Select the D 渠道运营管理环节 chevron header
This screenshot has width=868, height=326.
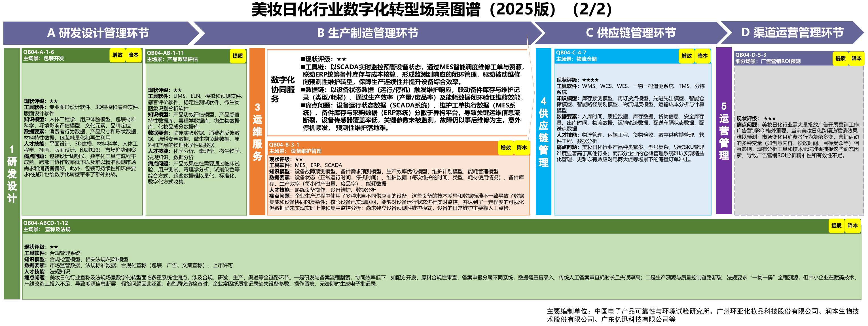pos(792,32)
